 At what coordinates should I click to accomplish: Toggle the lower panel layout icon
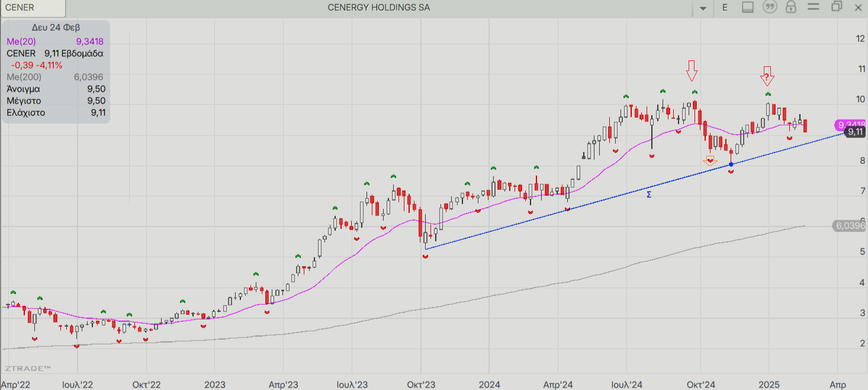pos(747,7)
